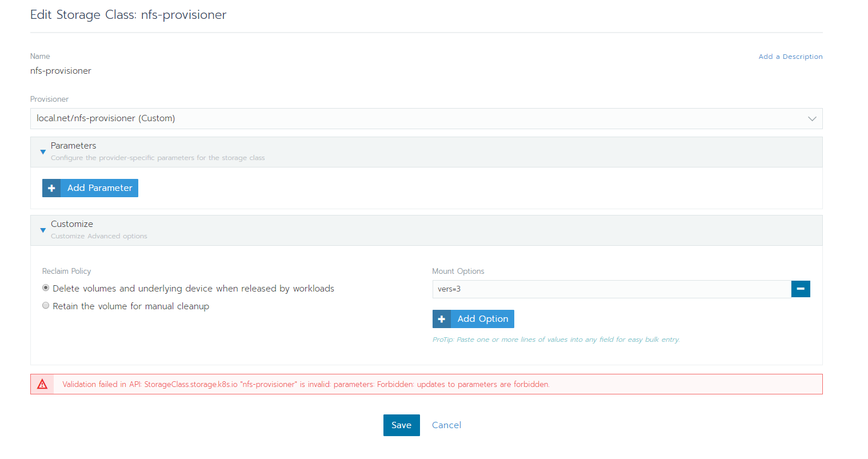The height and width of the screenshot is (459, 868).
Task: Click minus icon to remove vers=3 mount option
Action: 800,289
